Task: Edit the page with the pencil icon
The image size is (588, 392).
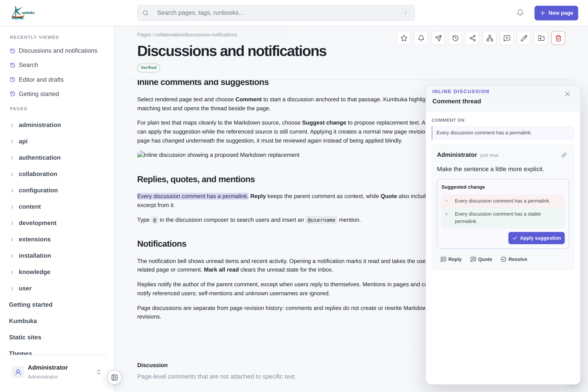Action: (x=524, y=38)
